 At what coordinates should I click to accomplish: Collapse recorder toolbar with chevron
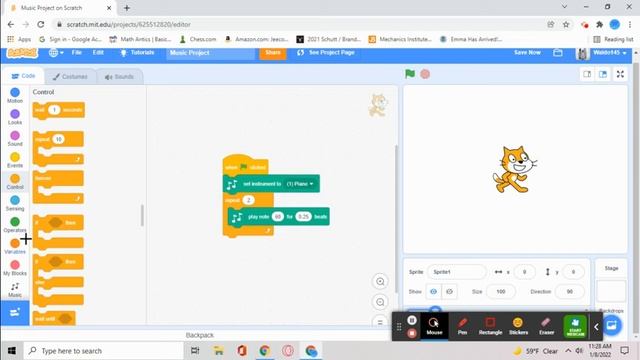click(596, 327)
